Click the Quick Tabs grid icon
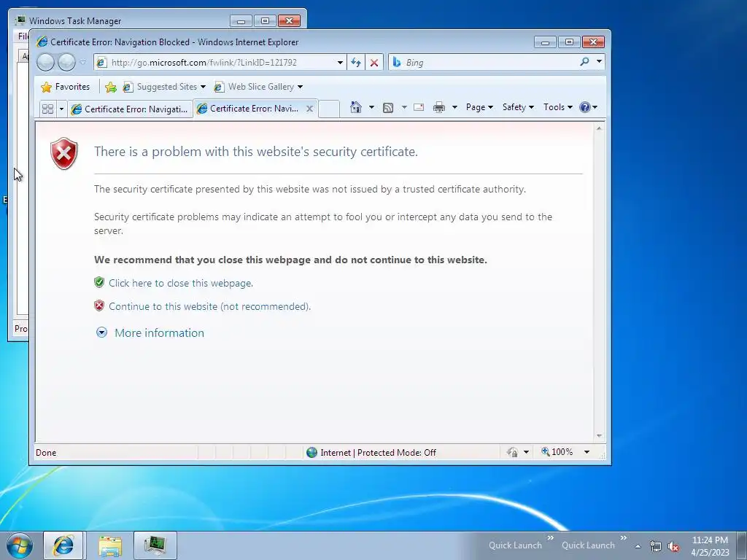Screen dimensions: 747x560 [x=47, y=109]
